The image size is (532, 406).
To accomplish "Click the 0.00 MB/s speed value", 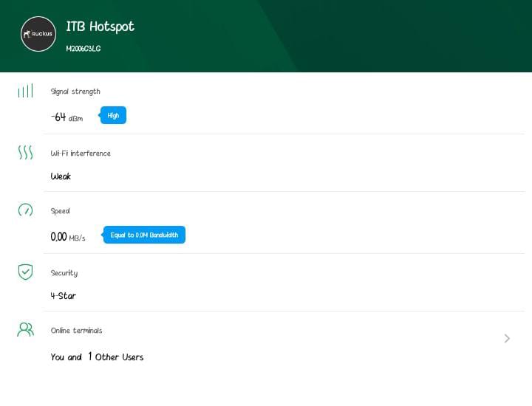I will [67, 237].
